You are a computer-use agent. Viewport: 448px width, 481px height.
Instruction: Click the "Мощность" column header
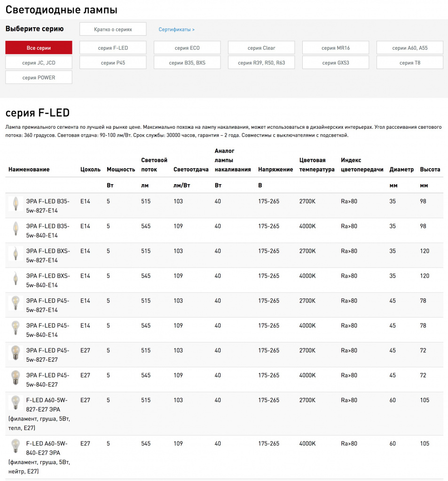click(x=121, y=169)
